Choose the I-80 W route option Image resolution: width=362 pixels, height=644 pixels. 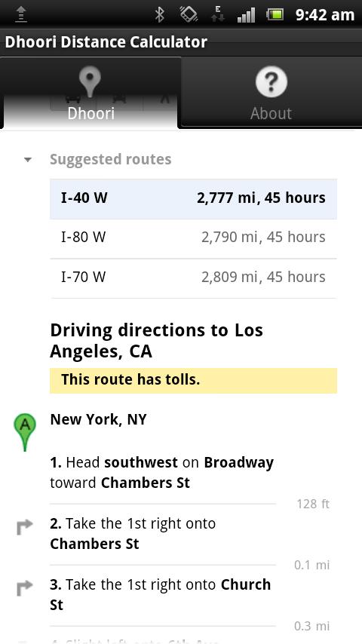pyautogui.click(x=193, y=238)
